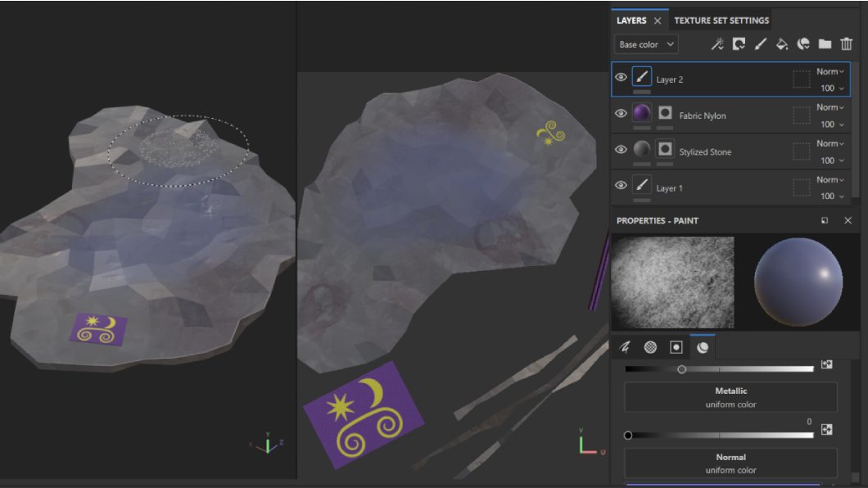Viewport: 868px width, 488px height.
Task: Click the slider handle above the Metallic button
Action: pyautogui.click(x=681, y=369)
